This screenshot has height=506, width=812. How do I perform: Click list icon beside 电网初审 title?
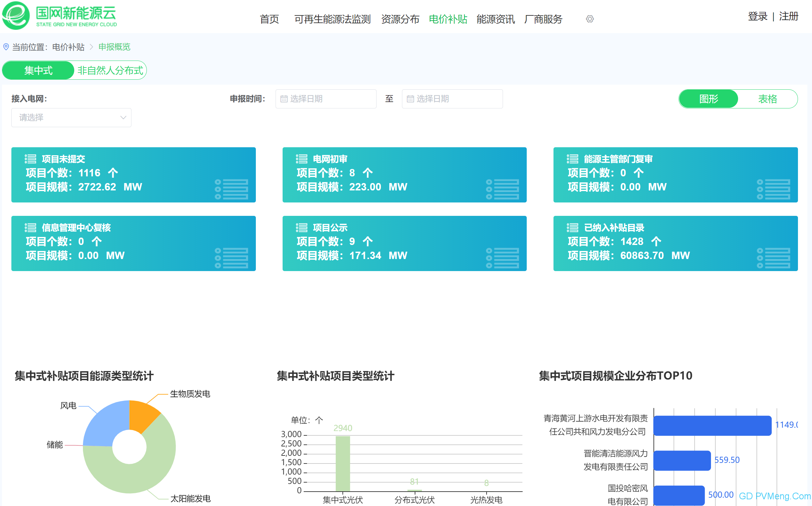(x=301, y=159)
